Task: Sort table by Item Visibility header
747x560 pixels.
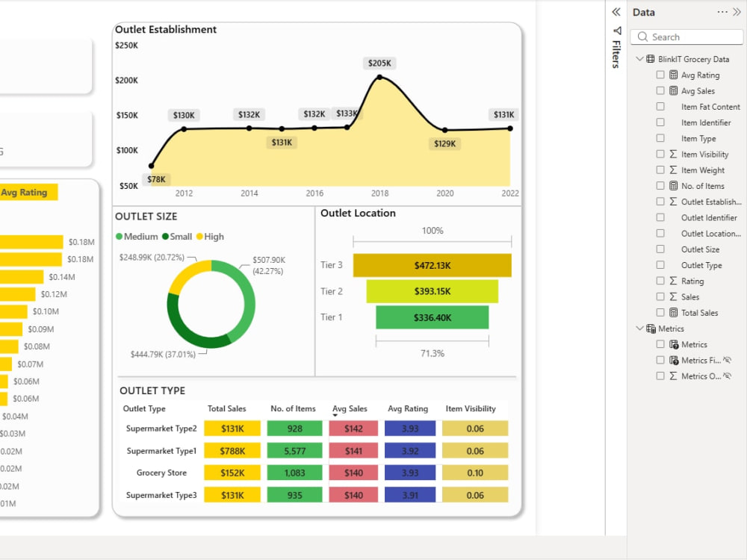Action: point(471,408)
